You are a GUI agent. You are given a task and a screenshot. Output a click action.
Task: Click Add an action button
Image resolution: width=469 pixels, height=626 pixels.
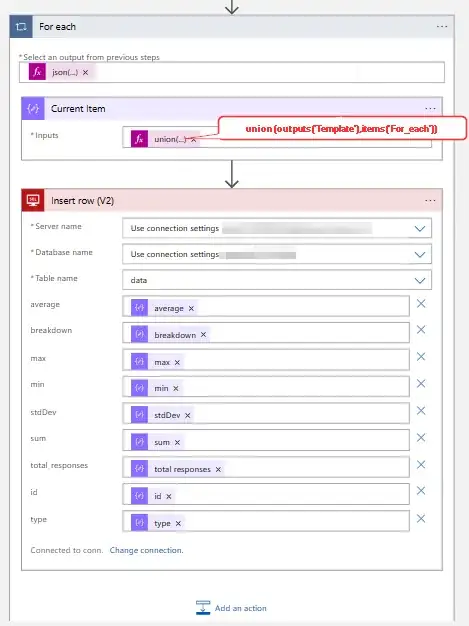click(231, 608)
